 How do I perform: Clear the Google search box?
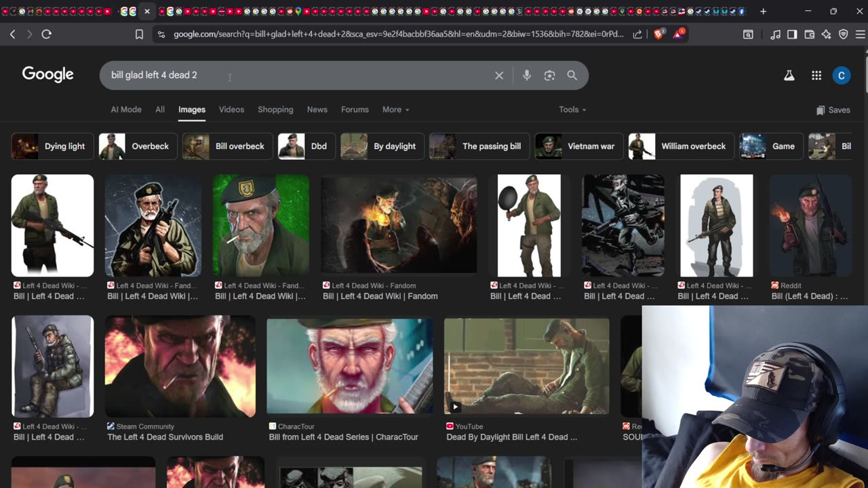499,75
